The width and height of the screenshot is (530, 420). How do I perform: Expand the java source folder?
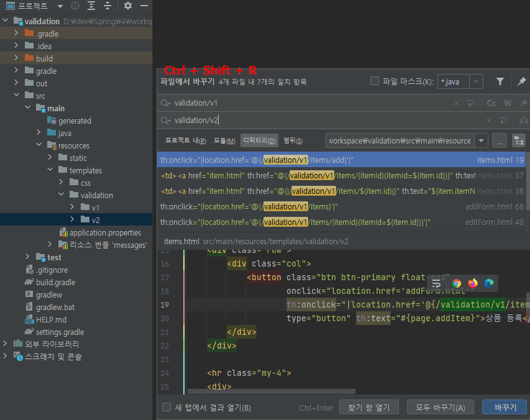[x=39, y=132]
